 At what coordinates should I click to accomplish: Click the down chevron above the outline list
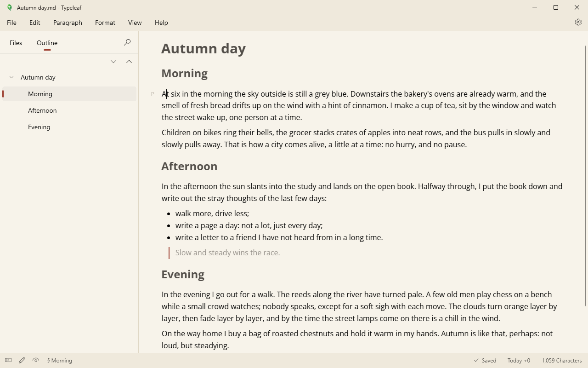click(x=113, y=61)
